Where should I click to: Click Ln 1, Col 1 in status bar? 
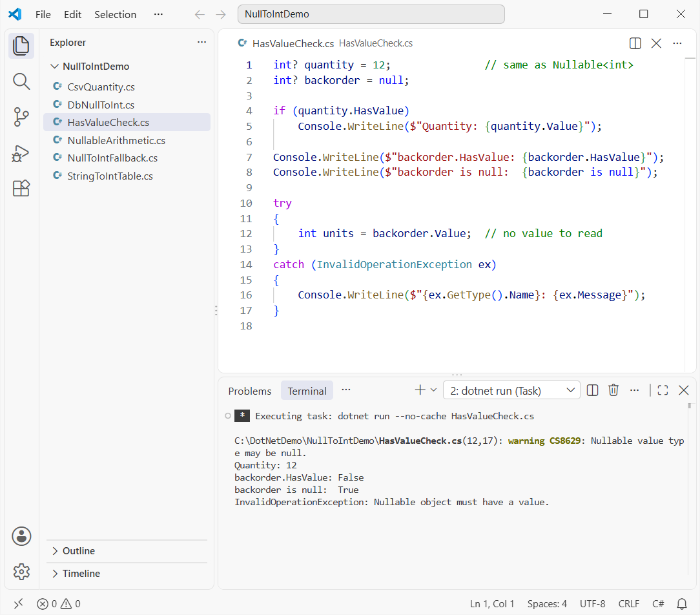click(492, 604)
